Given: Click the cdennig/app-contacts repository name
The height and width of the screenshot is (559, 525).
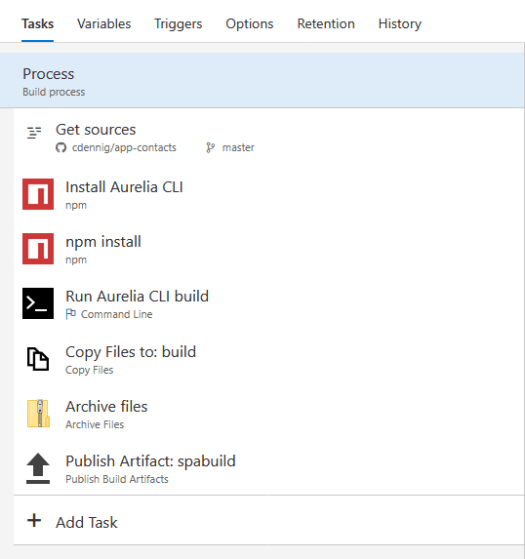Looking at the screenshot, I should coord(124,148).
